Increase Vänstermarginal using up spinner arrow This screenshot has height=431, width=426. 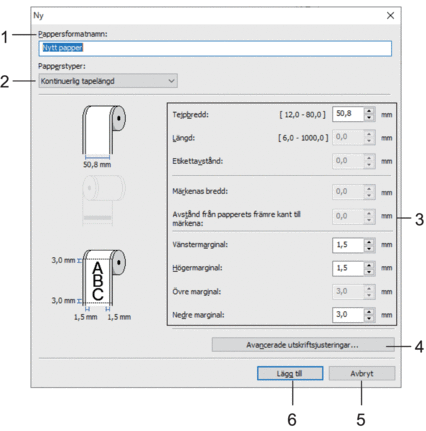click(x=369, y=242)
